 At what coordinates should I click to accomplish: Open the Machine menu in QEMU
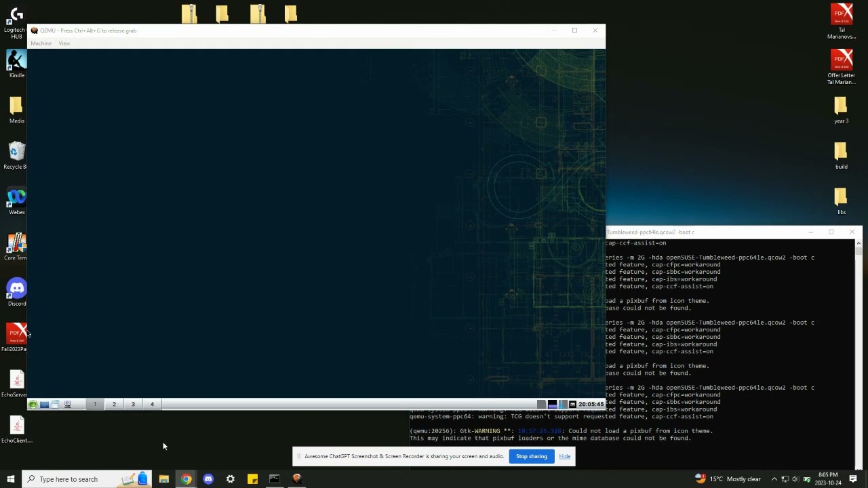click(x=41, y=43)
